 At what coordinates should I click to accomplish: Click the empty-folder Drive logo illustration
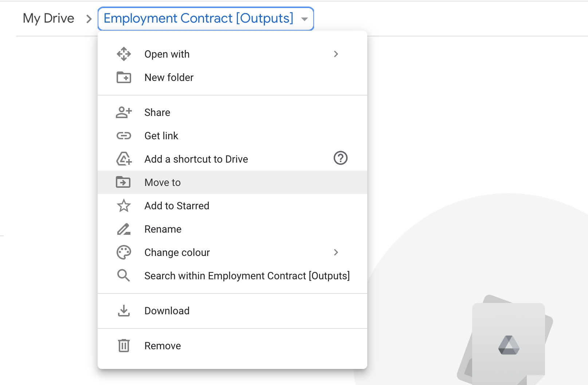(509, 345)
